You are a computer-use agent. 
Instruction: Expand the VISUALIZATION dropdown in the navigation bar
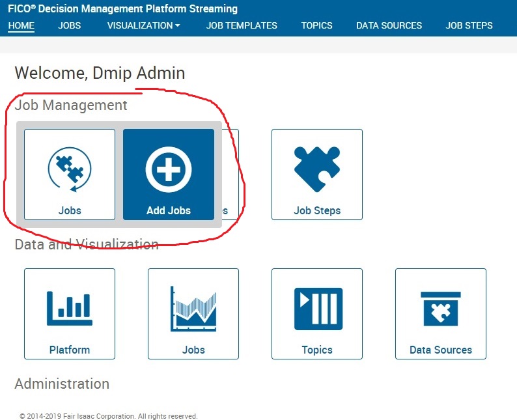(143, 25)
